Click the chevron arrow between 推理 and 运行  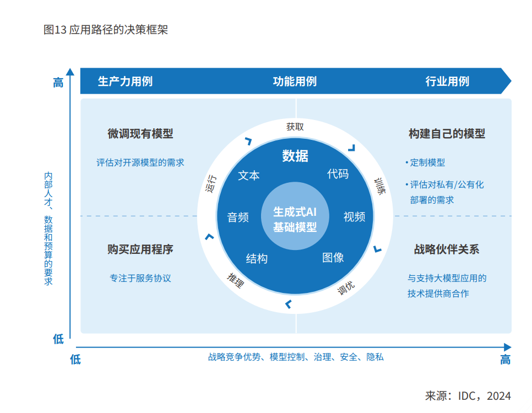(x=209, y=237)
